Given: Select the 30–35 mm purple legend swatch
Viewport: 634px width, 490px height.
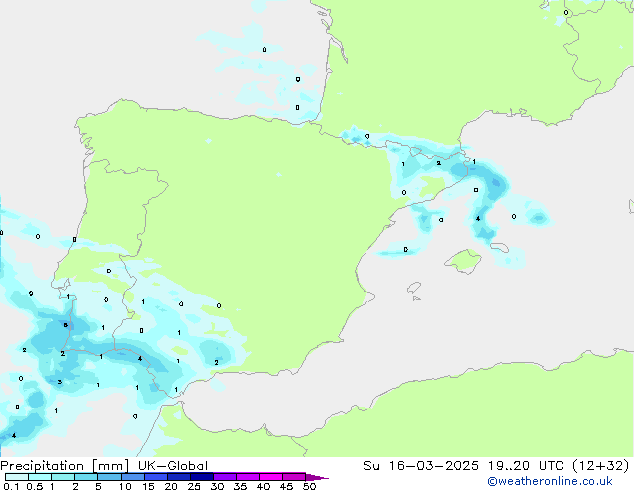Looking at the screenshot, I should pos(225,477).
